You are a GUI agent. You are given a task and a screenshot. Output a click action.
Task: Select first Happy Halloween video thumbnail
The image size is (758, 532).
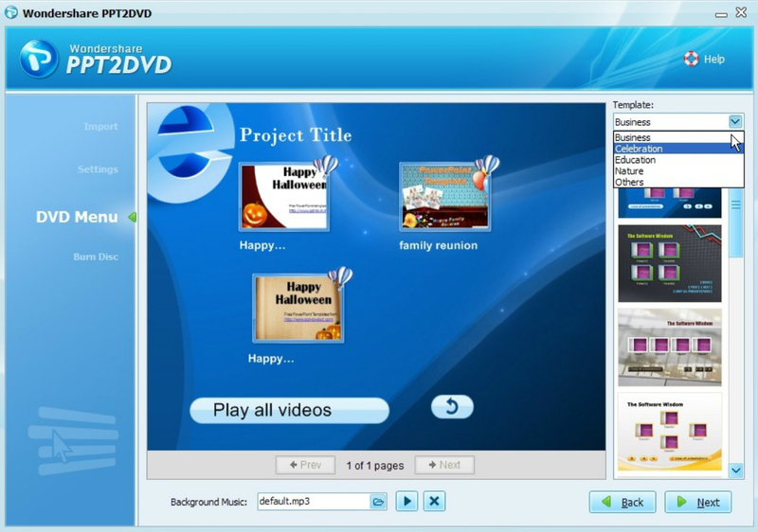click(x=284, y=197)
